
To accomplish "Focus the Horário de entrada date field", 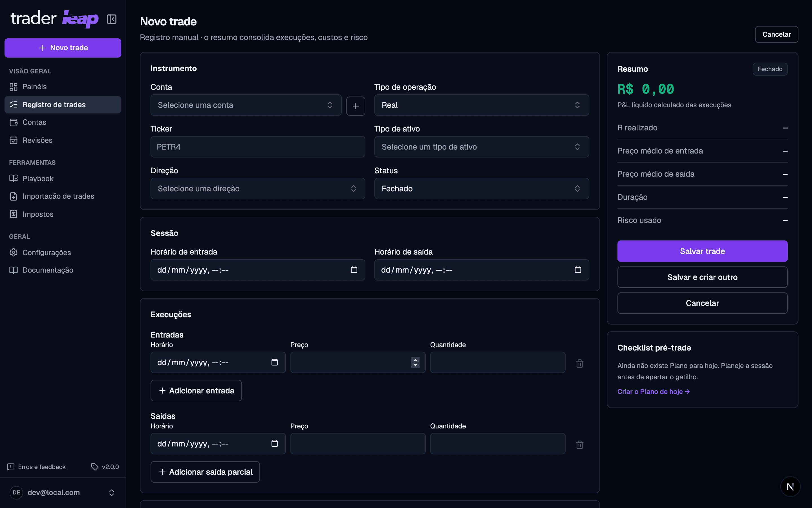I will tap(258, 270).
